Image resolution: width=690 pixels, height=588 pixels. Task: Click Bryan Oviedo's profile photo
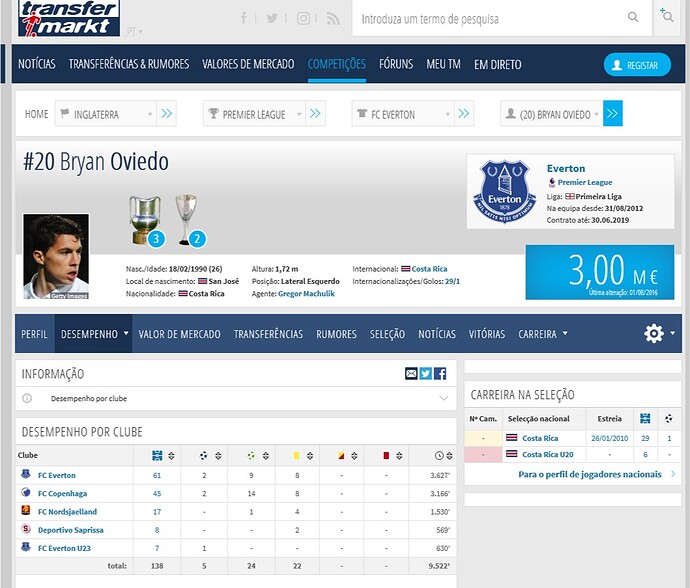click(x=56, y=257)
